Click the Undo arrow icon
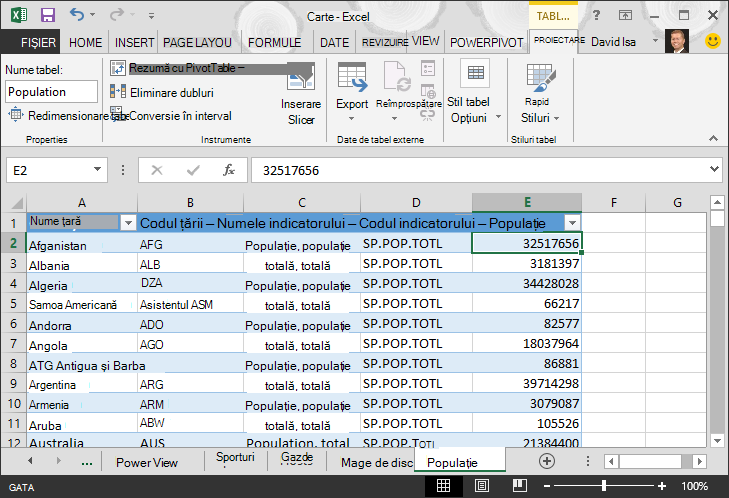Screen dimensions: 729x498 [77, 15]
